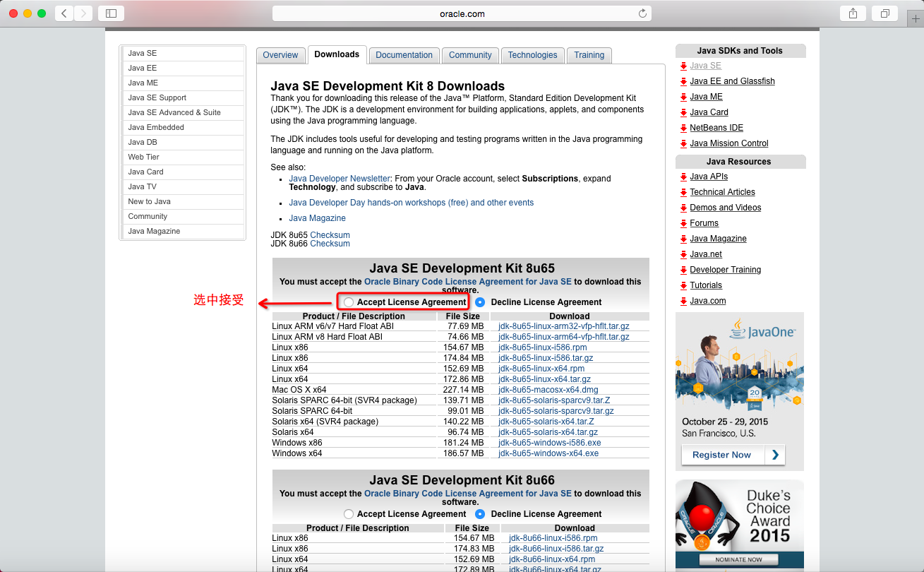Click the red arrow icon beside Java APIs
The height and width of the screenshot is (572, 924).
click(x=683, y=177)
